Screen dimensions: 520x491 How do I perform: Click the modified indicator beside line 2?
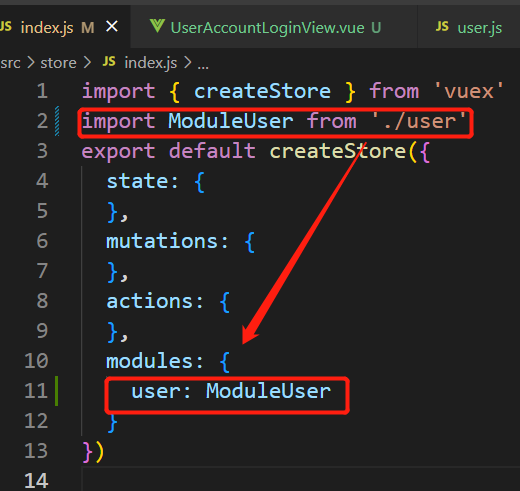(57, 121)
